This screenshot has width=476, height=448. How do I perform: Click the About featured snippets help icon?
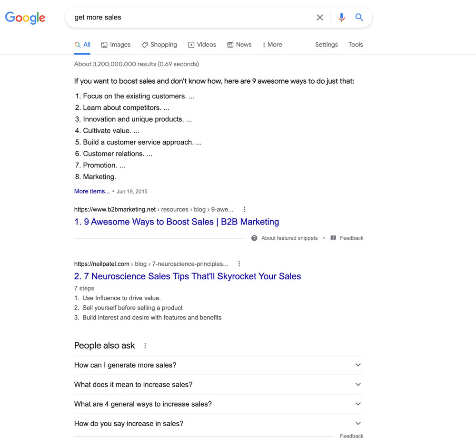254,238
